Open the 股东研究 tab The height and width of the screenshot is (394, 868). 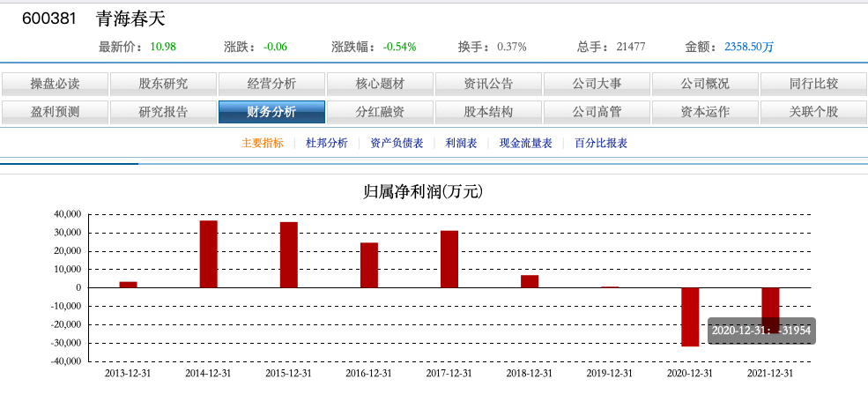163,84
